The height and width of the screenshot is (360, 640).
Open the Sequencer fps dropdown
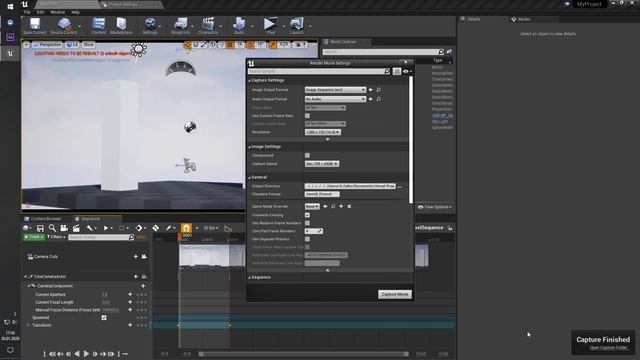tap(211, 228)
